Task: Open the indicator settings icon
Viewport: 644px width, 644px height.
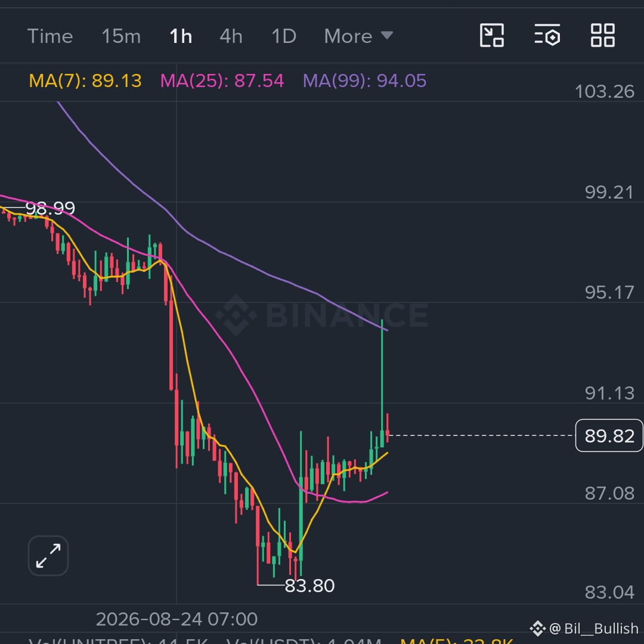Action: coord(547,35)
